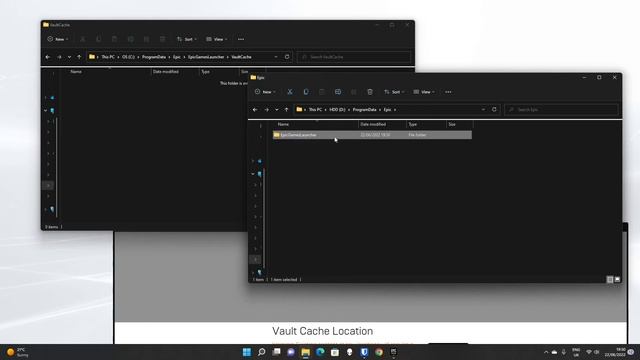
Task: Expand address history dropdown in VaultCache window
Action: 276,57
